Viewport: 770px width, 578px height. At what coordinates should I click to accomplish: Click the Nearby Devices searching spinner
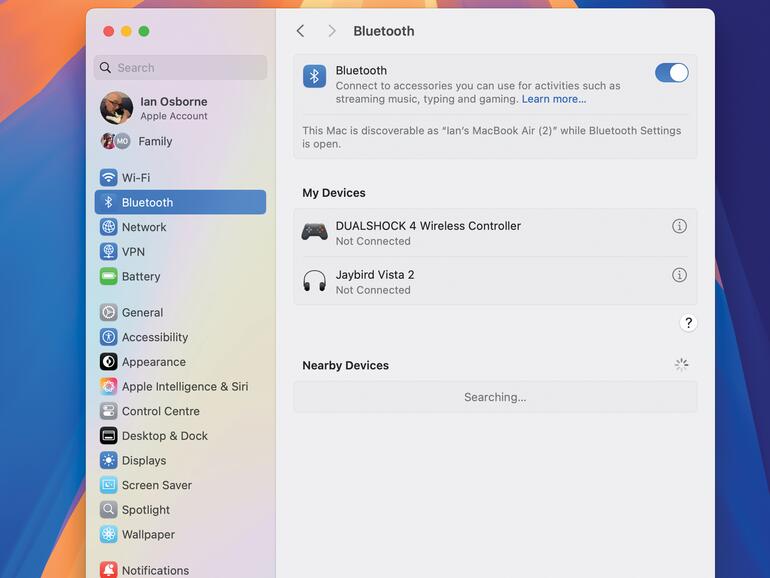(681, 365)
